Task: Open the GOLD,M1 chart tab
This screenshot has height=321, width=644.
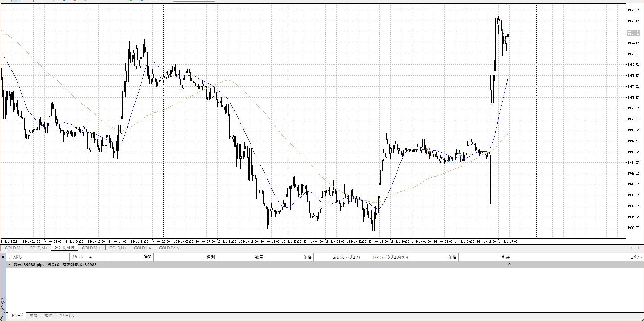Action: 38,248
